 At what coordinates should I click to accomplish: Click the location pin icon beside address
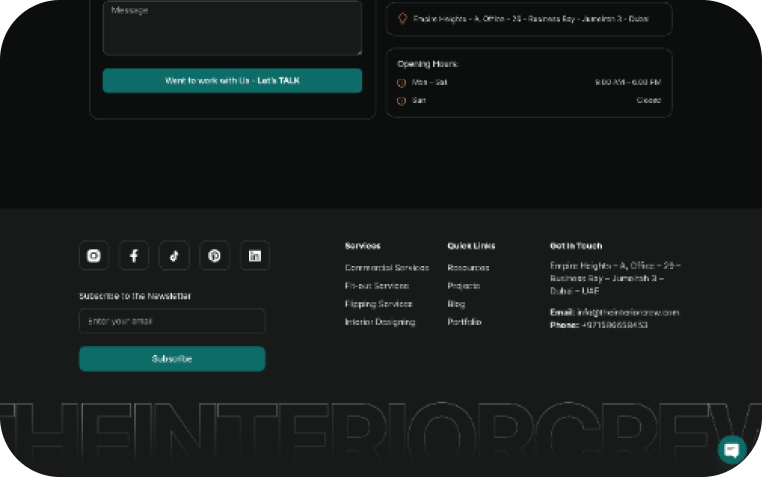(402, 18)
